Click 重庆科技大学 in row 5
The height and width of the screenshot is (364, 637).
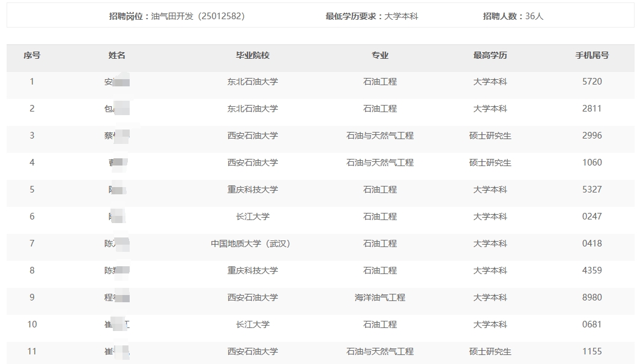pyautogui.click(x=252, y=189)
